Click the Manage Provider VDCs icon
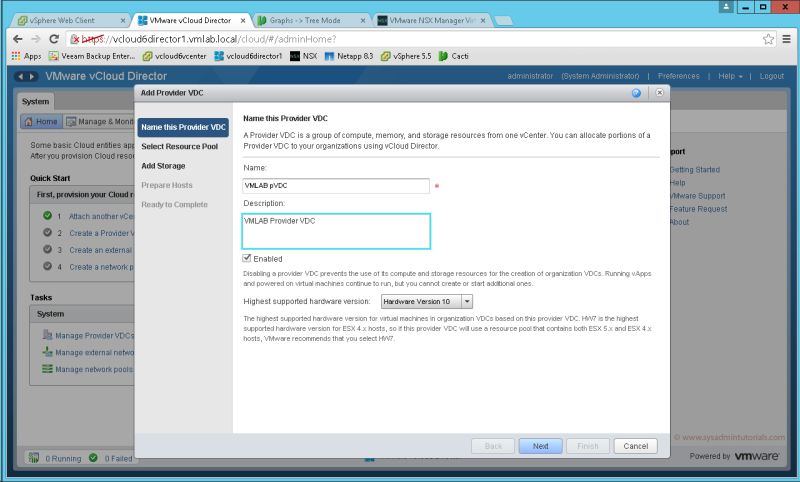The height and width of the screenshot is (482, 800). (47, 335)
